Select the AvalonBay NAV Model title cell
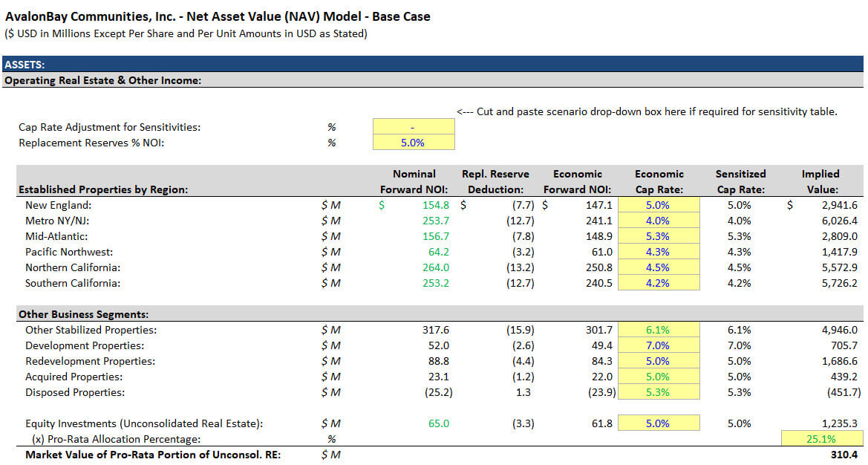The height and width of the screenshot is (465, 868). tap(218, 16)
